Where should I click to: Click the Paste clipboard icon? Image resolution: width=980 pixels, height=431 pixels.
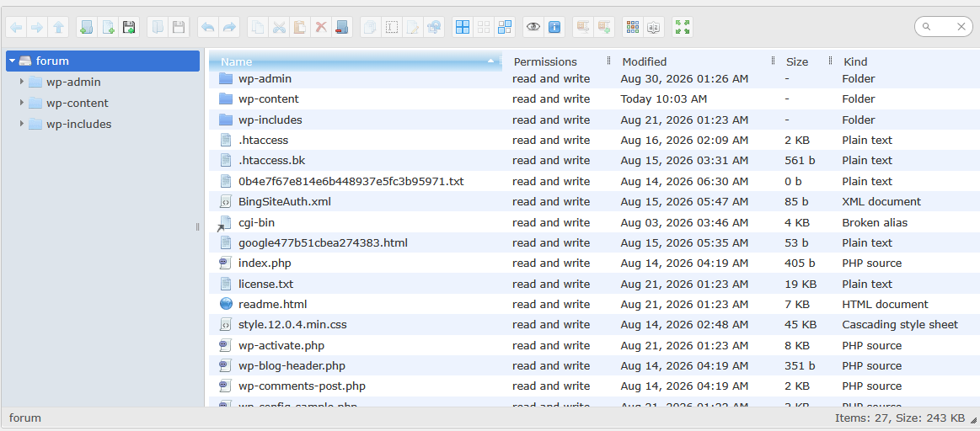tap(300, 27)
